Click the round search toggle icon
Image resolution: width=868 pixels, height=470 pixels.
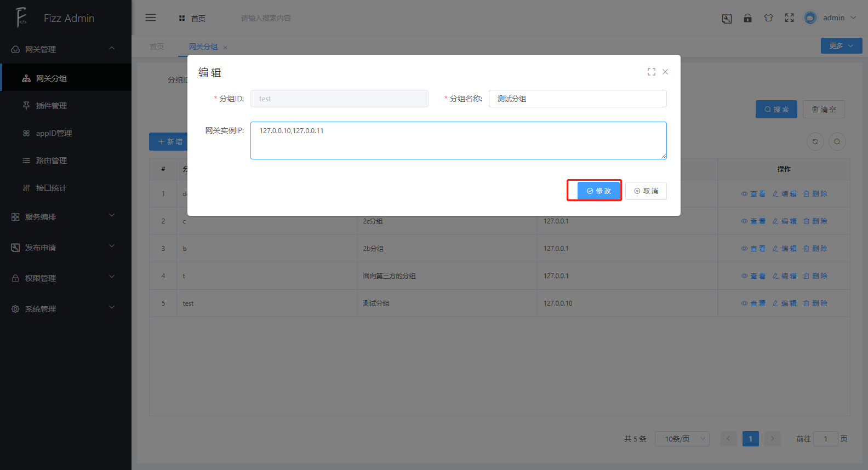pyautogui.click(x=837, y=141)
